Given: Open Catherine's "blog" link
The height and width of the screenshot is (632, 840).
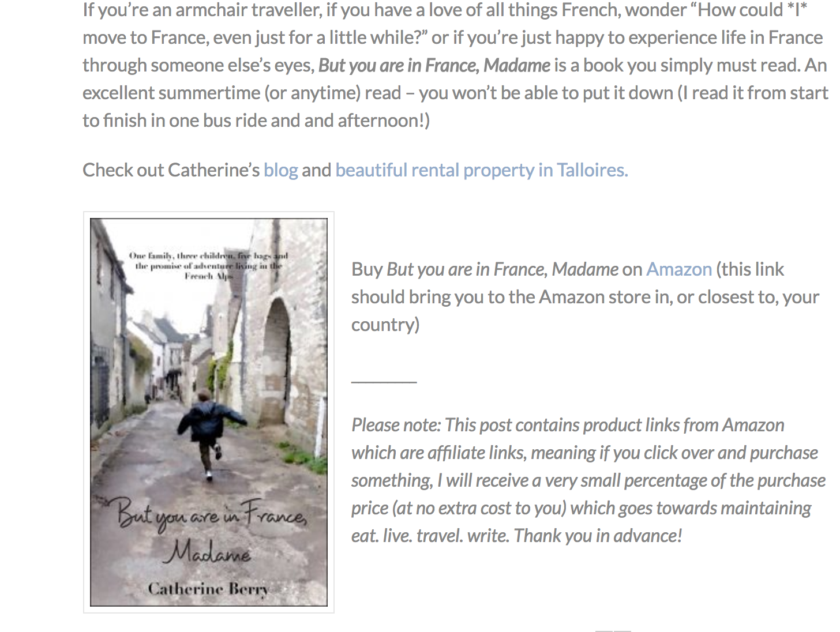Looking at the screenshot, I should click(280, 170).
